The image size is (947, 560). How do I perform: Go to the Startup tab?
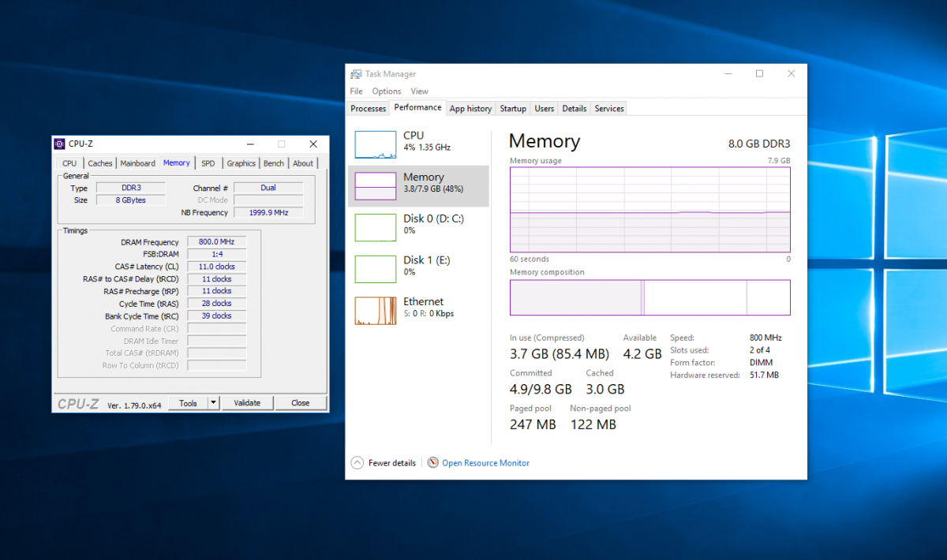[x=513, y=109]
